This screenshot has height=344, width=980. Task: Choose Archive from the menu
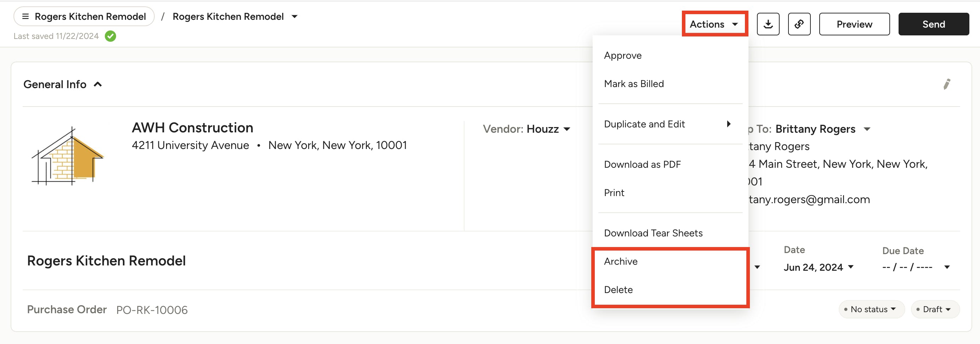tap(621, 261)
